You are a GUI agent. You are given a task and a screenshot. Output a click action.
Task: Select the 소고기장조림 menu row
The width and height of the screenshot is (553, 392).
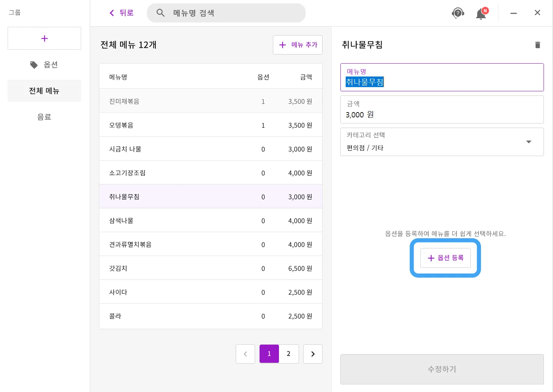coord(210,173)
